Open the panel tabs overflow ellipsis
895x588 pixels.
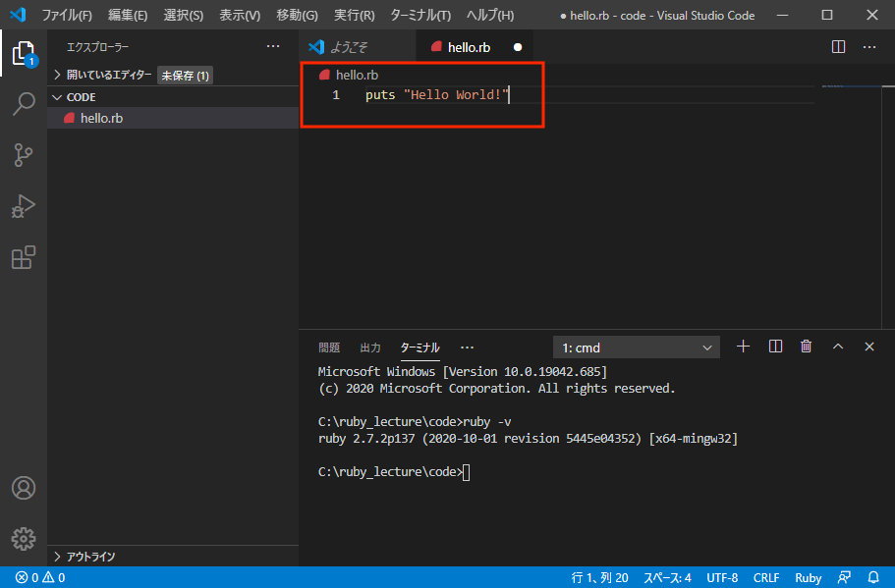[x=467, y=347]
